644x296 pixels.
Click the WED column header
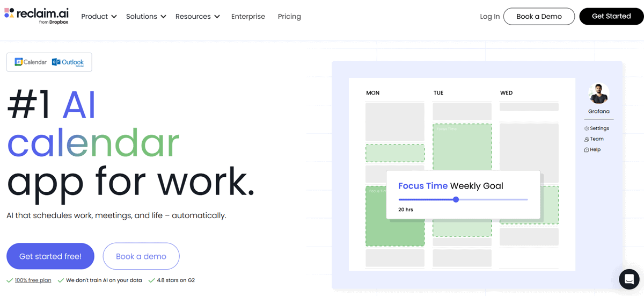pos(506,93)
